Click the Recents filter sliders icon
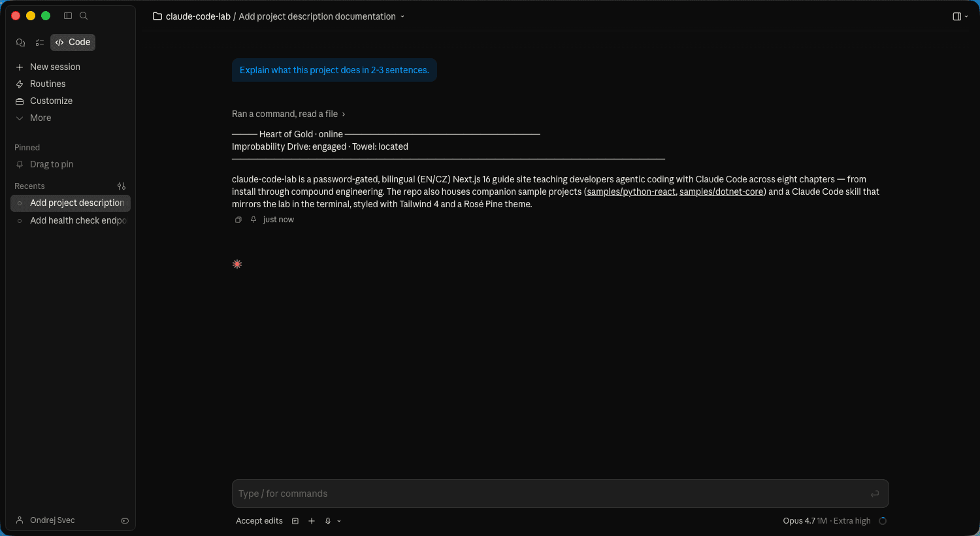Image resolution: width=980 pixels, height=536 pixels. click(x=122, y=186)
